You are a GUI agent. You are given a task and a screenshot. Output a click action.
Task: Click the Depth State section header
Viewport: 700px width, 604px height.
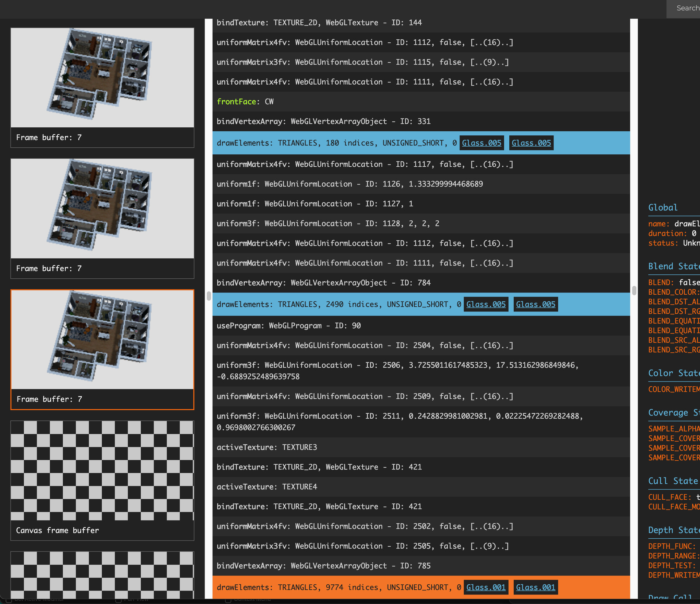coord(673,530)
